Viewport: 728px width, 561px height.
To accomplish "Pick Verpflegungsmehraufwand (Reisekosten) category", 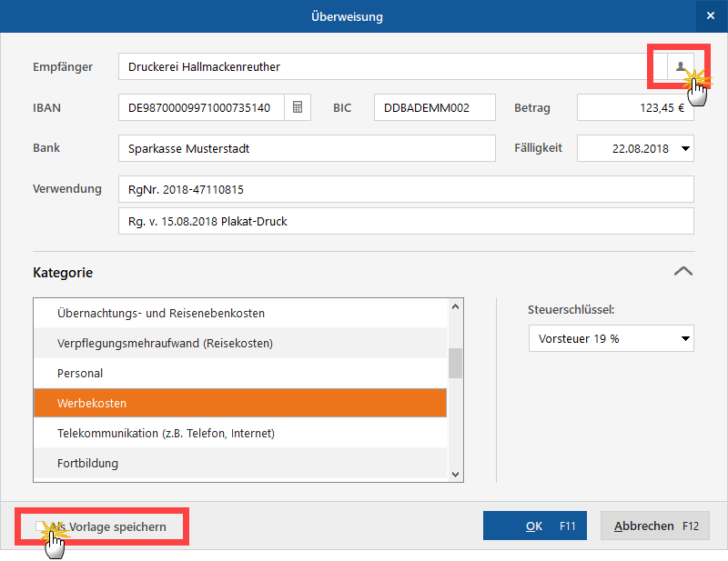I will click(x=240, y=343).
